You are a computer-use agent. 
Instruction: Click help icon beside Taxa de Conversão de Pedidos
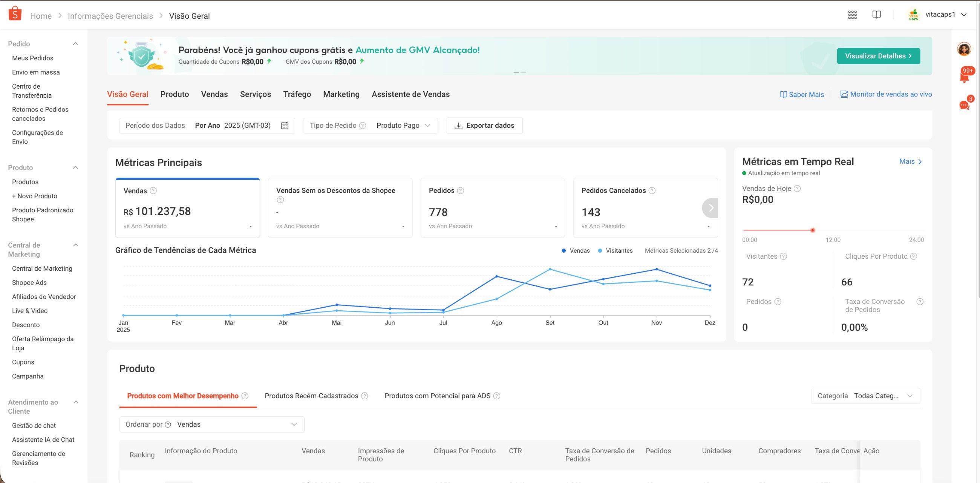click(x=920, y=302)
